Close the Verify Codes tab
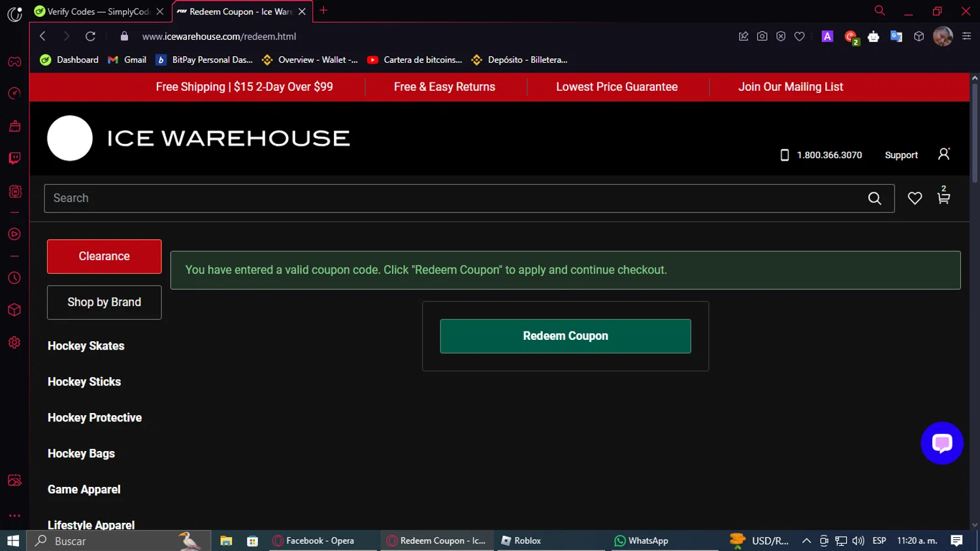 (x=160, y=12)
